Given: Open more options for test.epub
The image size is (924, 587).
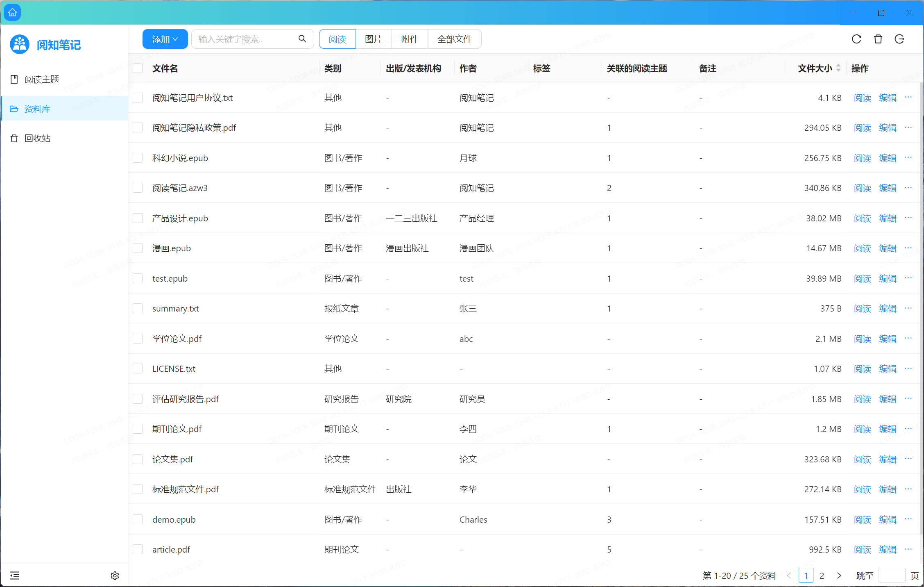Looking at the screenshot, I should (x=908, y=278).
